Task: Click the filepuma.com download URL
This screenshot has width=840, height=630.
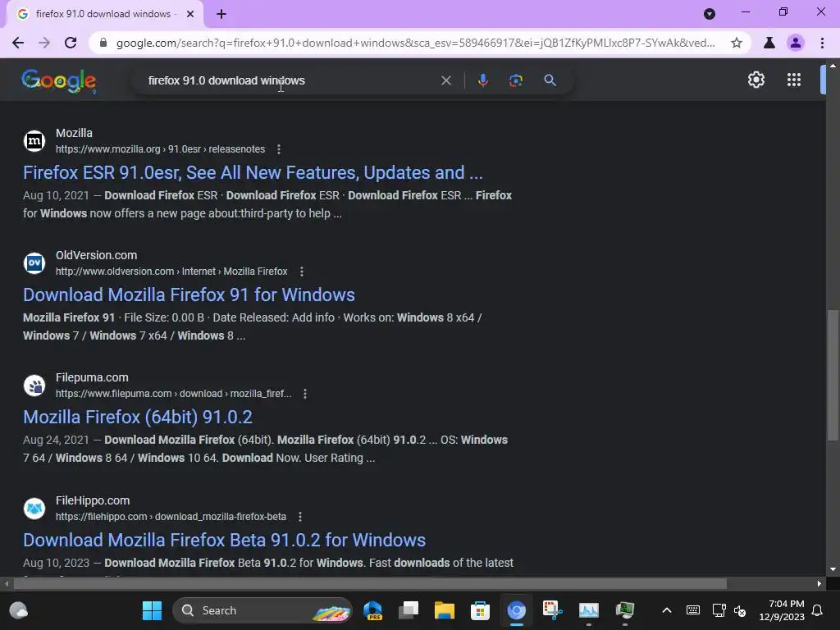Action: [174, 394]
